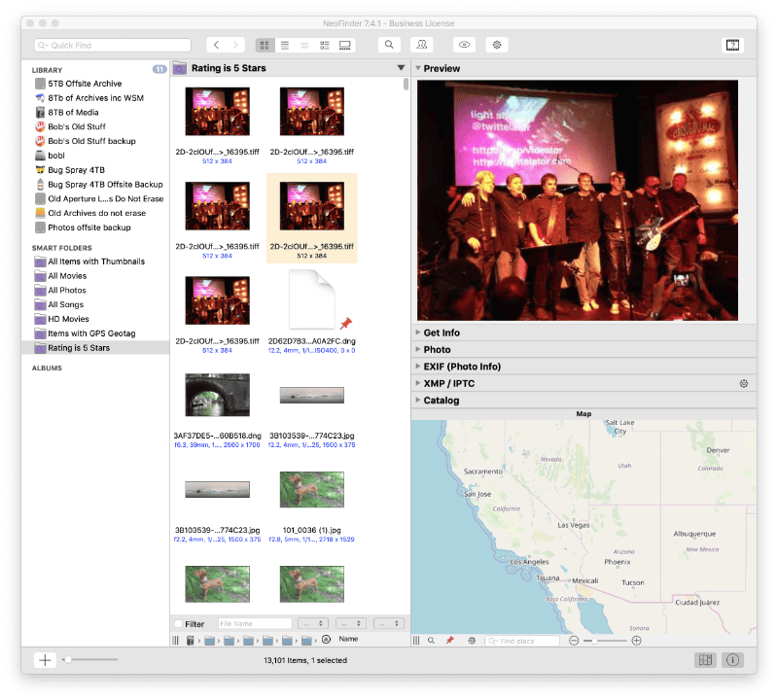778x700 pixels.
Task: Click the red pin in map toolbar
Action: (449, 641)
